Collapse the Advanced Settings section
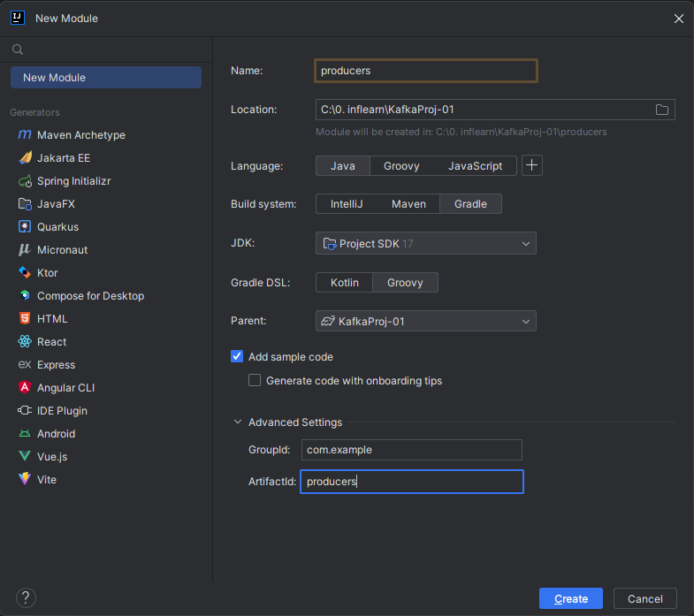Screen dimensions: 694x616 [x=238, y=422]
